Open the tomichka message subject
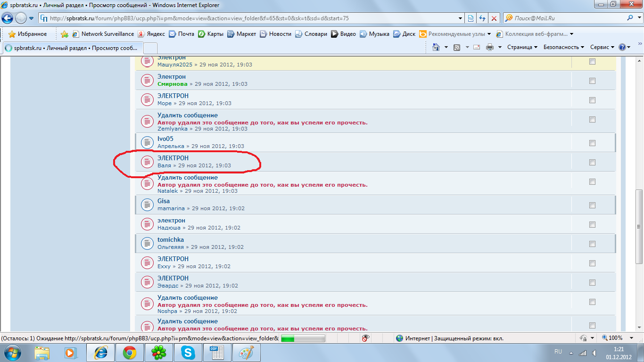The width and height of the screenshot is (644, 362). (x=171, y=239)
